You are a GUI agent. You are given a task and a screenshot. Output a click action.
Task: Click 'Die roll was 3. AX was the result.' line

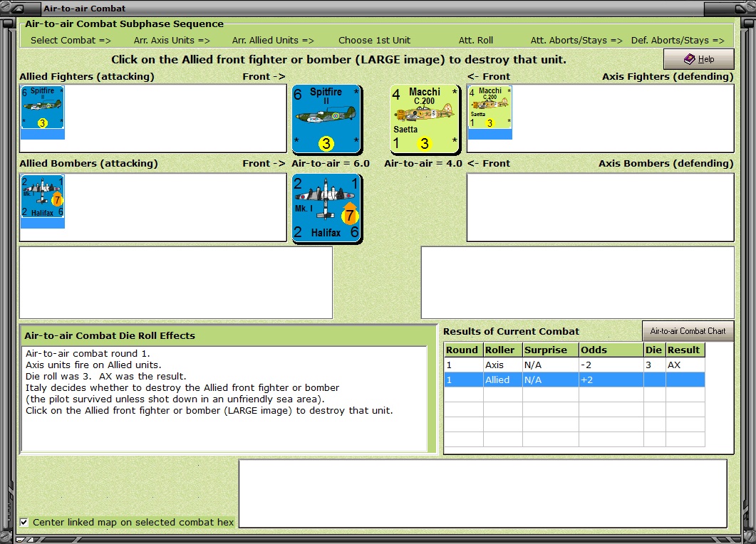tap(105, 377)
